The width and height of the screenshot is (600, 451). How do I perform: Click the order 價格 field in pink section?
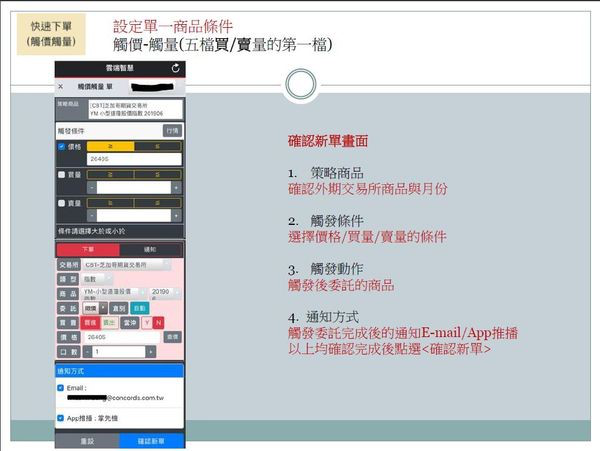[x=122, y=337]
